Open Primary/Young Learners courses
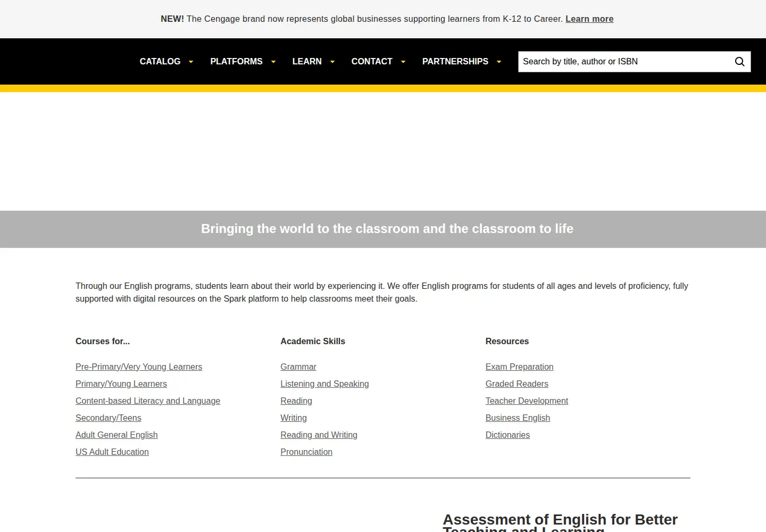This screenshot has width=766, height=532. point(121,384)
